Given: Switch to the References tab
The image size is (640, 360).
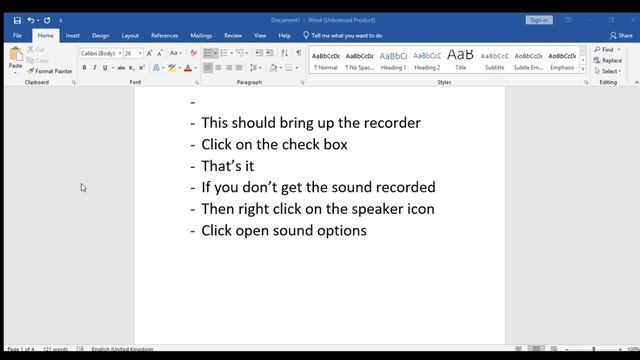Looking at the screenshot, I should (x=164, y=36).
